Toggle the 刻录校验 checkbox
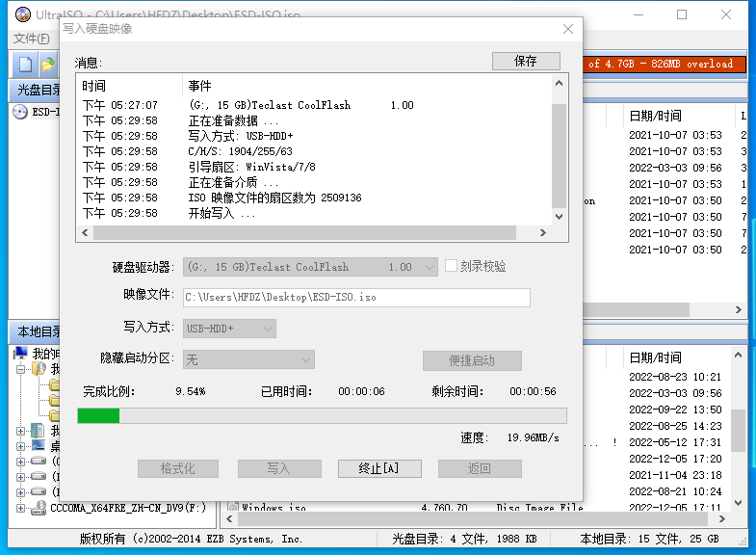Viewport: 756px width, 555px height. click(451, 266)
